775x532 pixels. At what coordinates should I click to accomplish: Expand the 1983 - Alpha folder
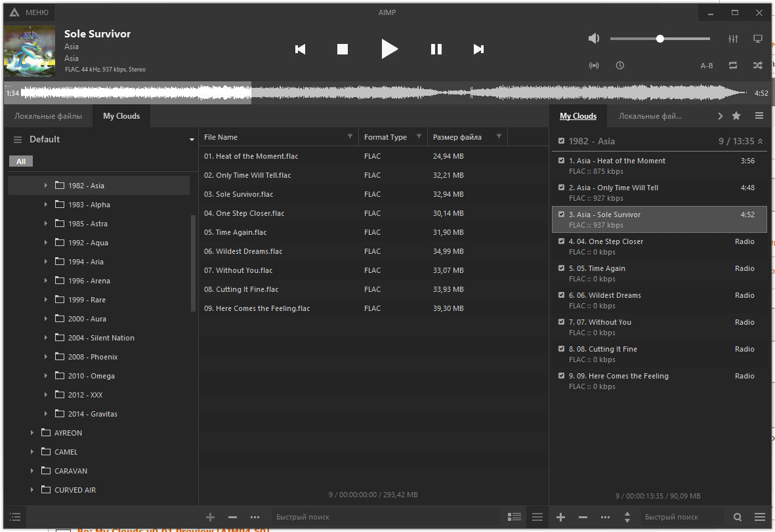tap(45, 205)
